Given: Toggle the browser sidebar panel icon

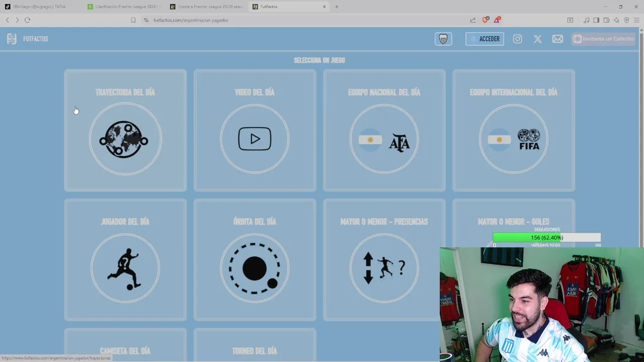Looking at the screenshot, I should coord(596,20).
